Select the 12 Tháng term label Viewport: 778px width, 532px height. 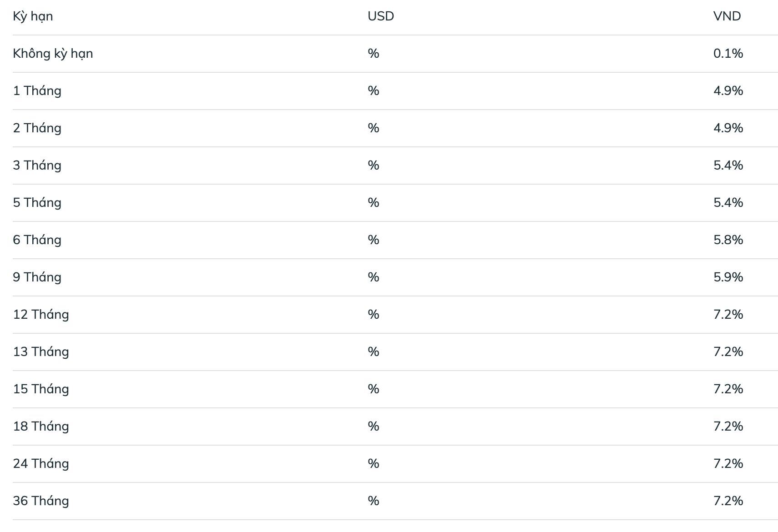coord(41,315)
